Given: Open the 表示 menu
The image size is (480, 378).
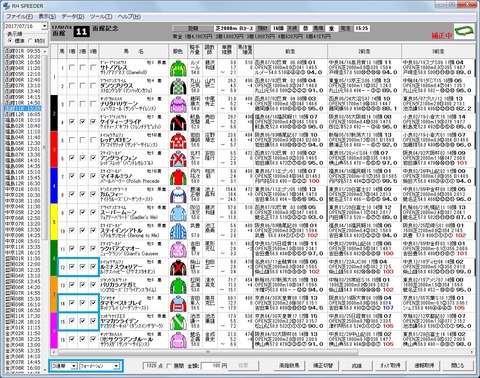Looking at the screenshot, I should point(47,16).
